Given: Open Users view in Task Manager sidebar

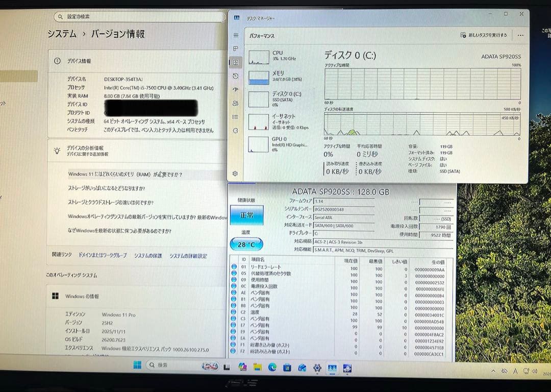Looking at the screenshot, I should (235, 104).
